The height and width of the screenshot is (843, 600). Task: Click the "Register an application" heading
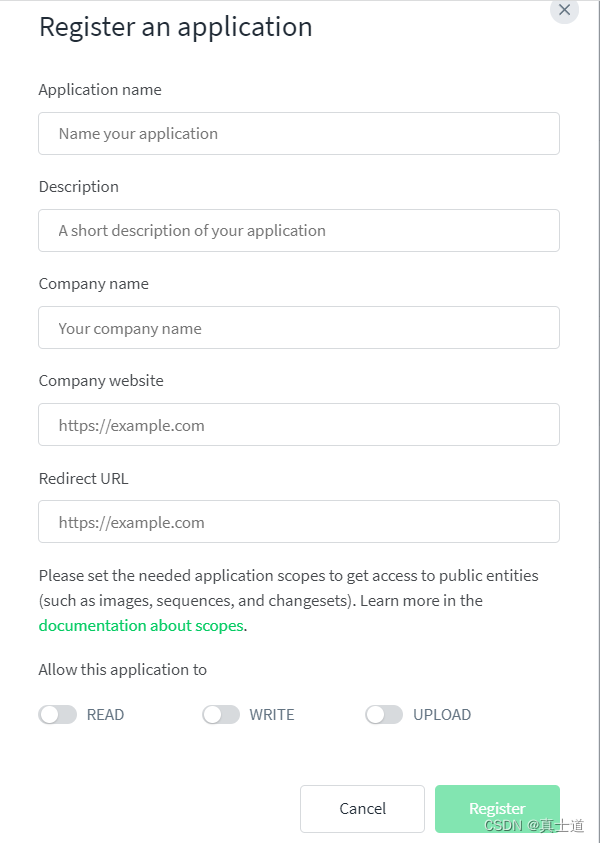(176, 27)
